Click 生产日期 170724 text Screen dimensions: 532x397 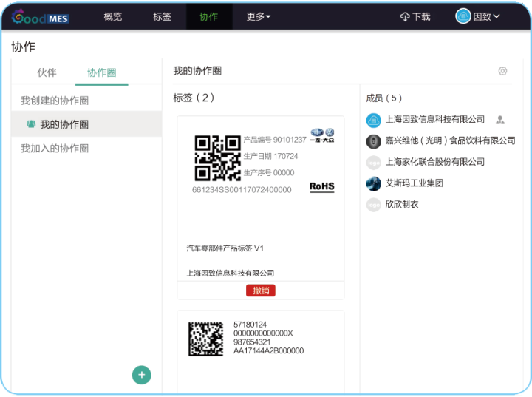tap(270, 156)
